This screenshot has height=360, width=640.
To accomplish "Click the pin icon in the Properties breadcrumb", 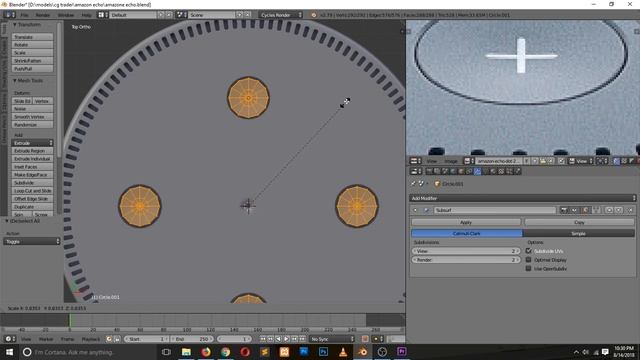I will pos(413,184).
